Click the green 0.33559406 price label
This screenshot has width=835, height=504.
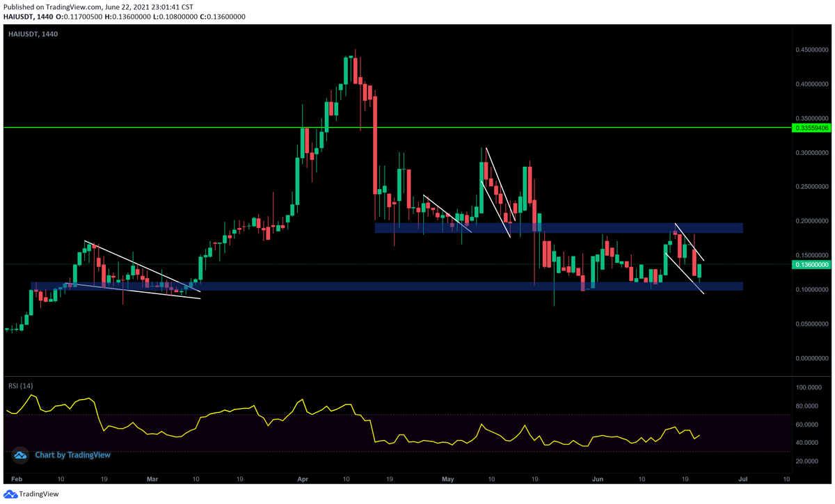811,128
